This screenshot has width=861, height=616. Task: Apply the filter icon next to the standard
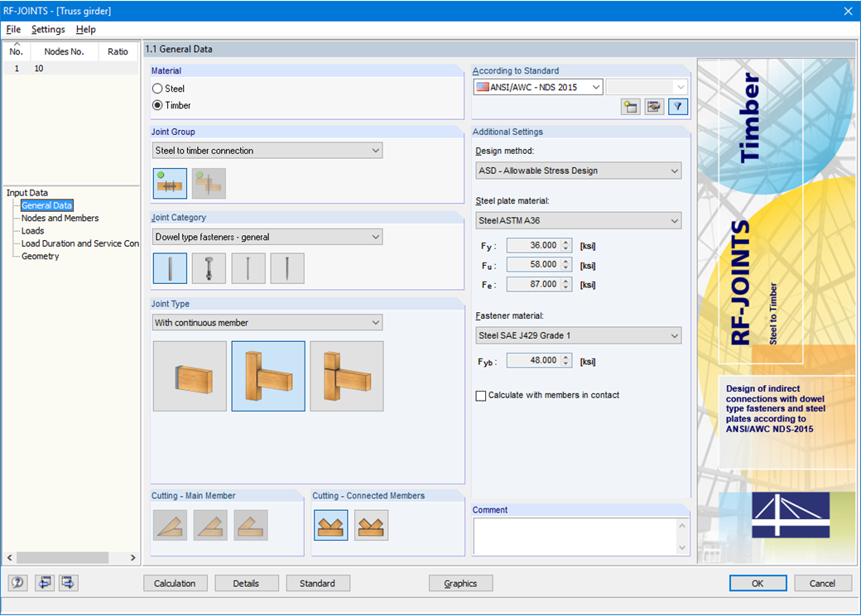[x=677, y=107]
